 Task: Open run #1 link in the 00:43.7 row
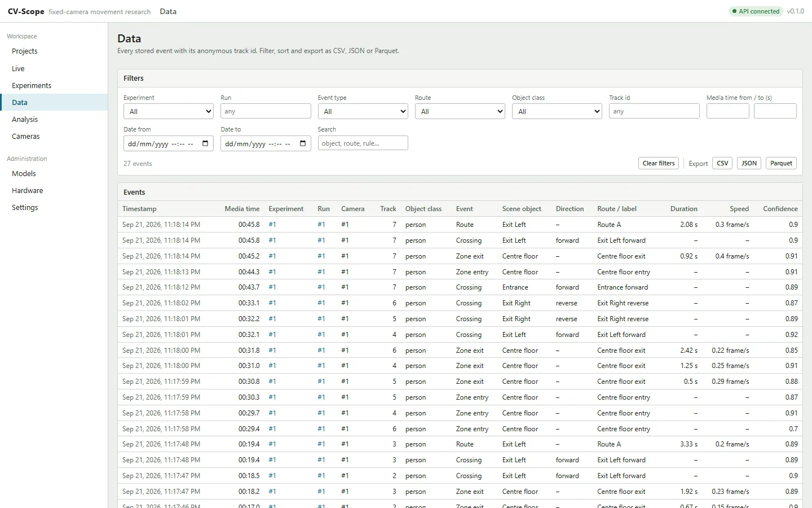(321, 287)
